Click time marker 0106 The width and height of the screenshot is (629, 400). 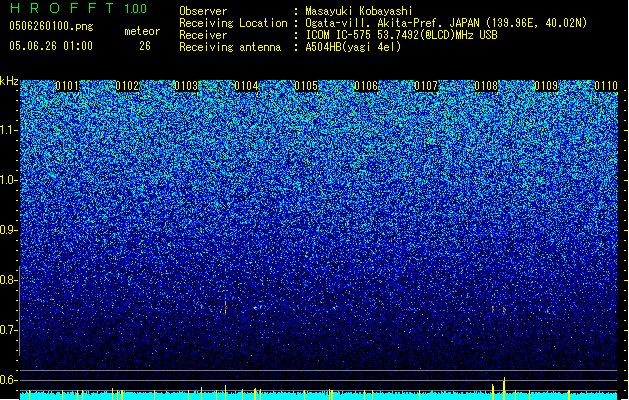point(366,86)
